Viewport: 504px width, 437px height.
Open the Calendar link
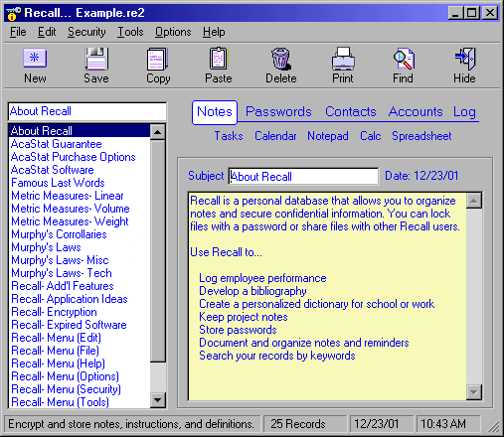click(x=275, y=136)
